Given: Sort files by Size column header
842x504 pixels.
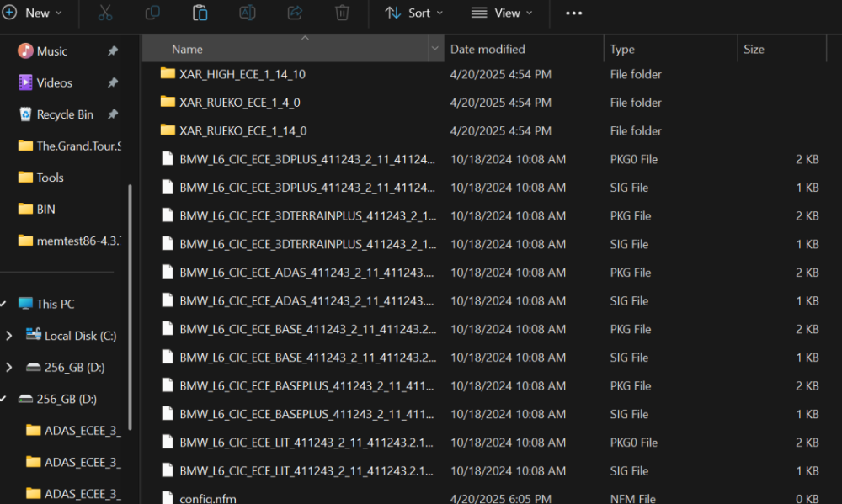Looking at the screenshot, I should coord(754,50).
